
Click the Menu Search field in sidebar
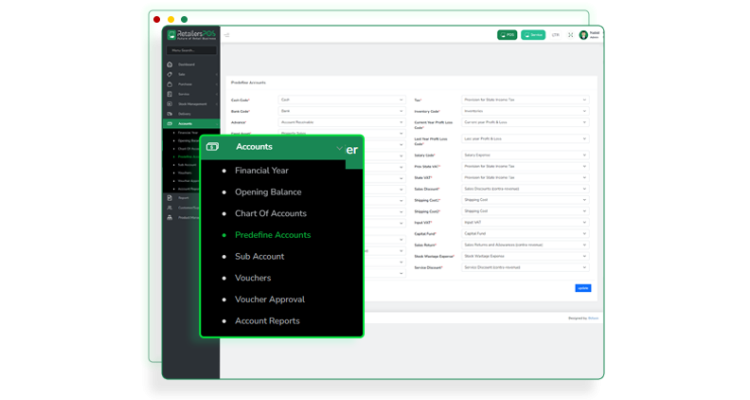(191, 50)
